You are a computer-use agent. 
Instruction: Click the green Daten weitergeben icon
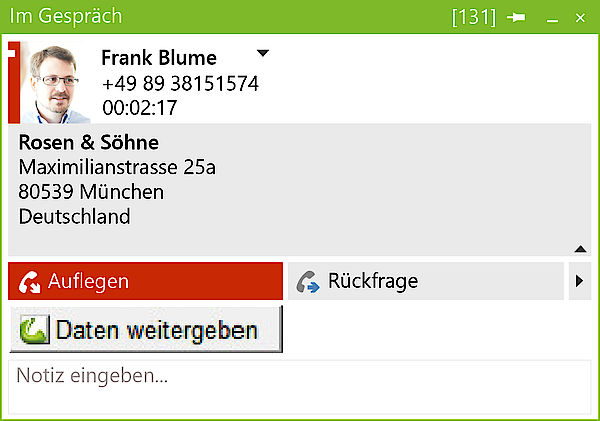[x=34, y=329]
